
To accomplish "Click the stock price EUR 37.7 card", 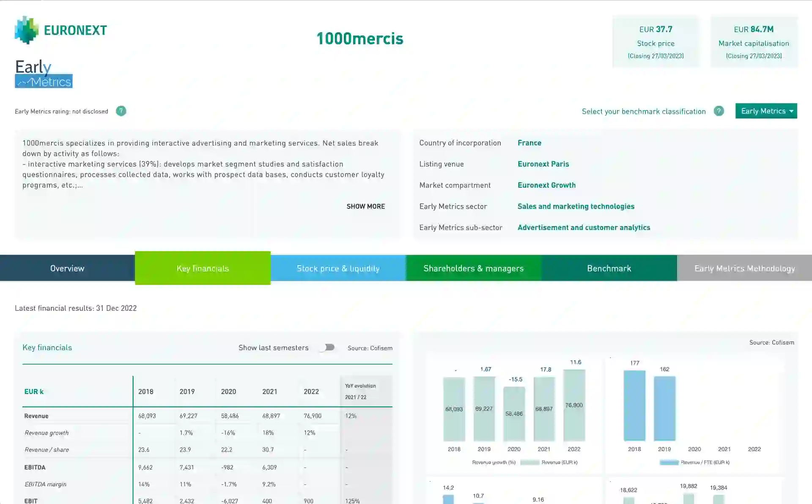I will click(656, 42).
